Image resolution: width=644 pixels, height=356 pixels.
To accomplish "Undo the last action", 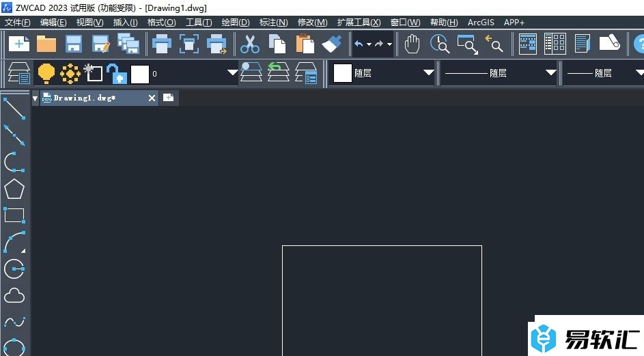I will 359,44.
